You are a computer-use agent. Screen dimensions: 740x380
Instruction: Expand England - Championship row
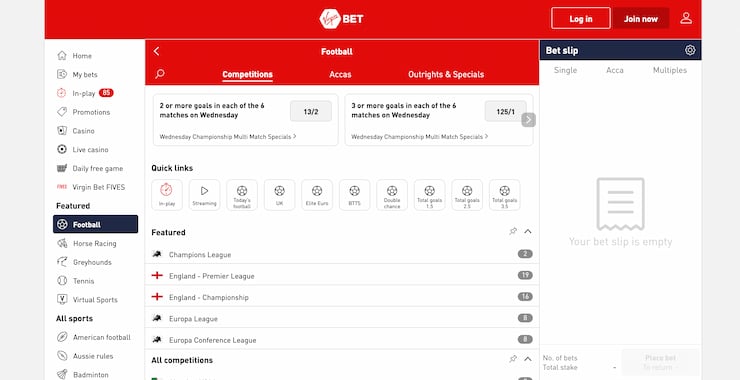tap(342, 297)
